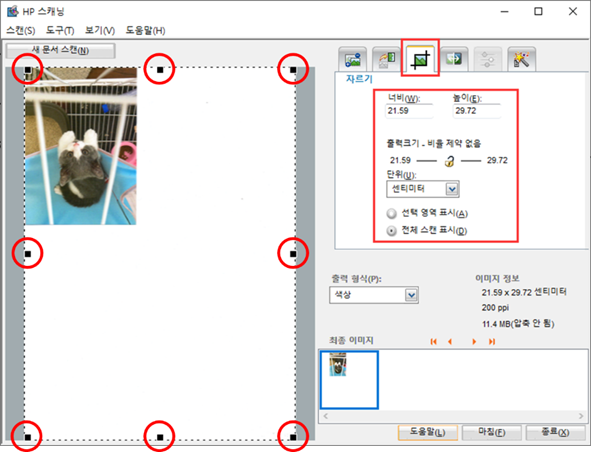
Task: Click the padlock aspect ratio lock icon
Action: tap(449, 161)
